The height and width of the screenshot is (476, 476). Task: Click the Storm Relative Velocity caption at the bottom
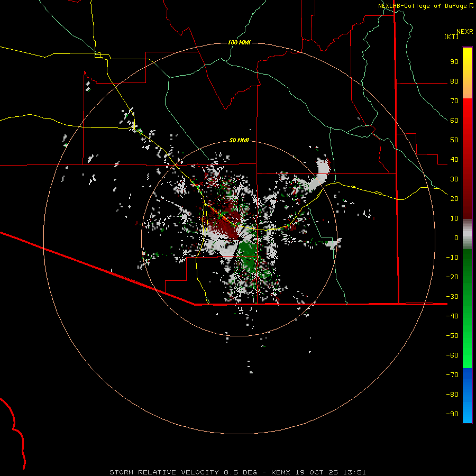(x=237, y=472)
